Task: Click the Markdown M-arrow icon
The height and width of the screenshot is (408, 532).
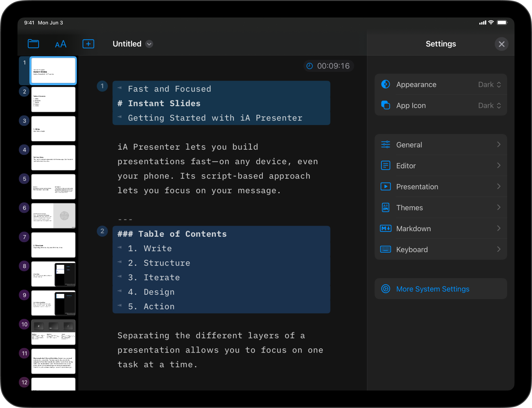Action: pyautogui.click(x=386, y=228)
